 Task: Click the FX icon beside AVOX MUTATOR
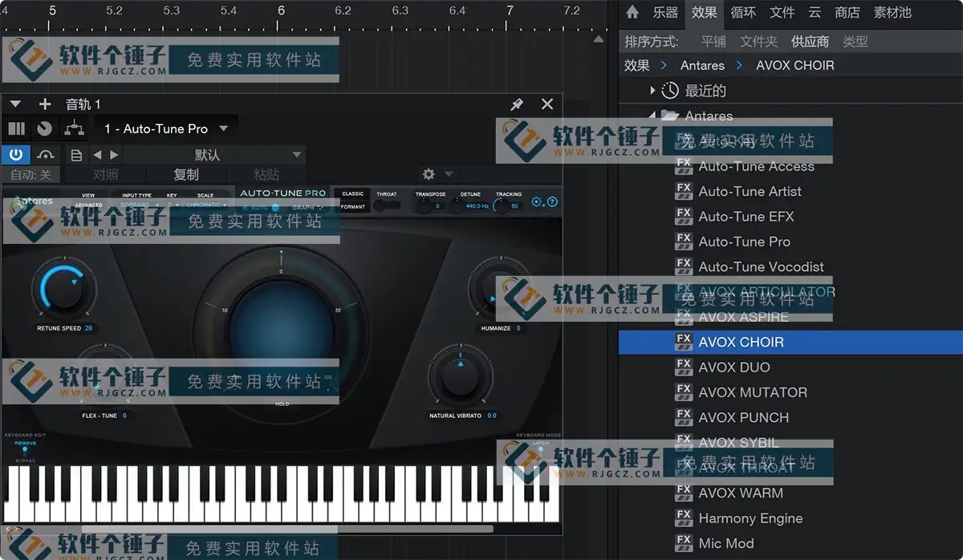[684, 392]
